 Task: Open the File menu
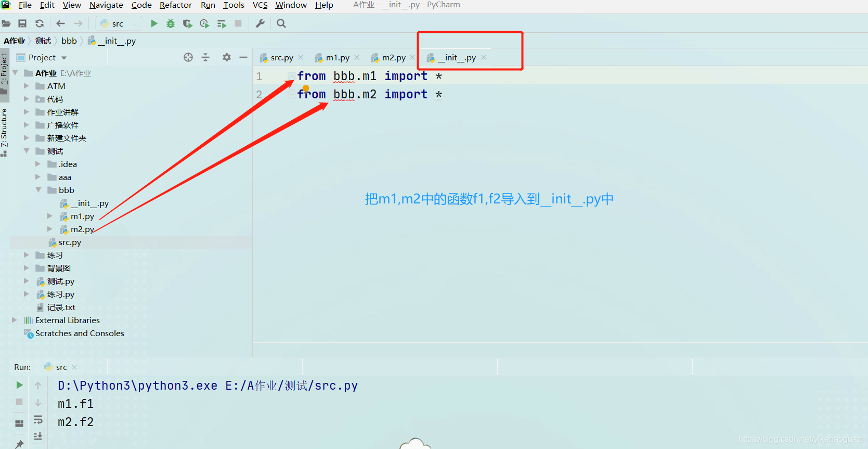coord(25,5)
